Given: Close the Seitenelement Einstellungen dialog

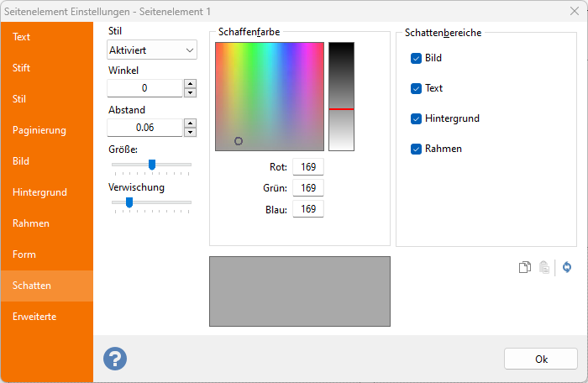Looking at the screenshot, I should point(573,10).
